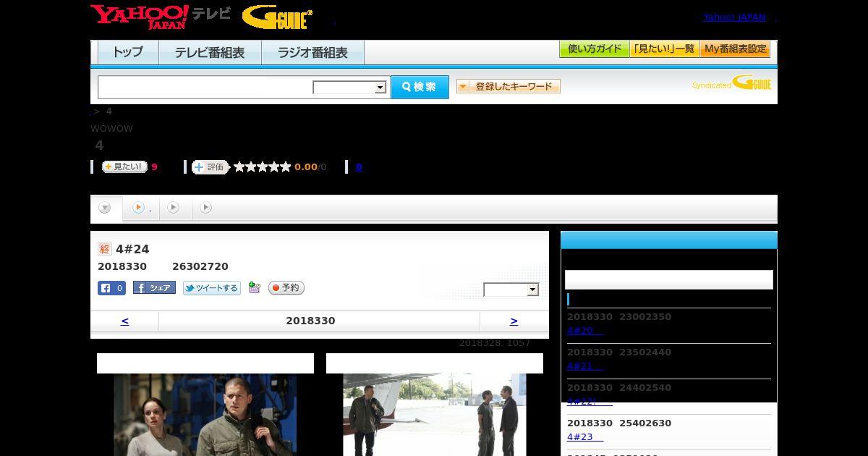This screenshot has width=868, height=456.
Task: Go to next day with > link
Action: coord(514,321)
